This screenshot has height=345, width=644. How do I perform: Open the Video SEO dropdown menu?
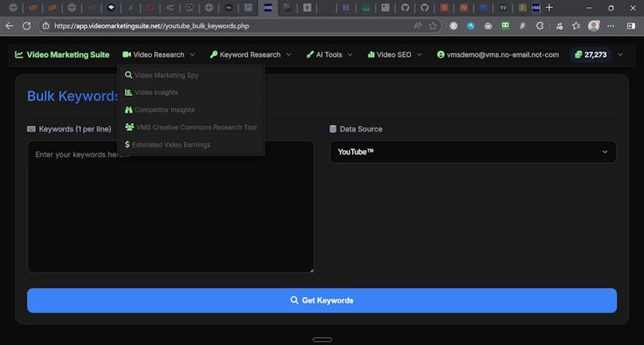(x=394, y=54)
